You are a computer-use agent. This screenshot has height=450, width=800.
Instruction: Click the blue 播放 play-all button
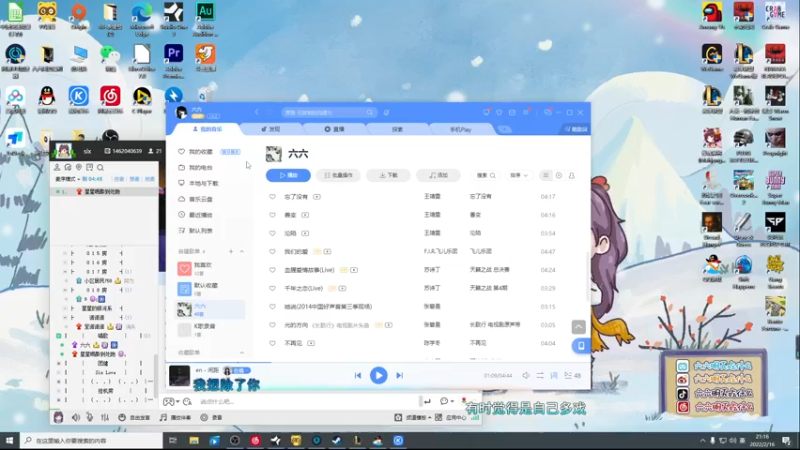288,175
